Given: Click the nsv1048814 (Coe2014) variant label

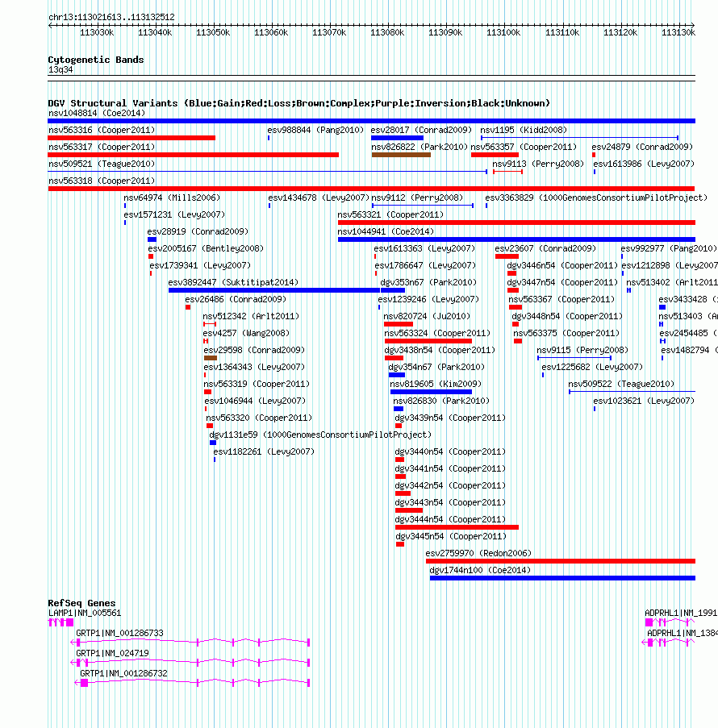Looking at the screenshot, I should (x=97, y=114).
